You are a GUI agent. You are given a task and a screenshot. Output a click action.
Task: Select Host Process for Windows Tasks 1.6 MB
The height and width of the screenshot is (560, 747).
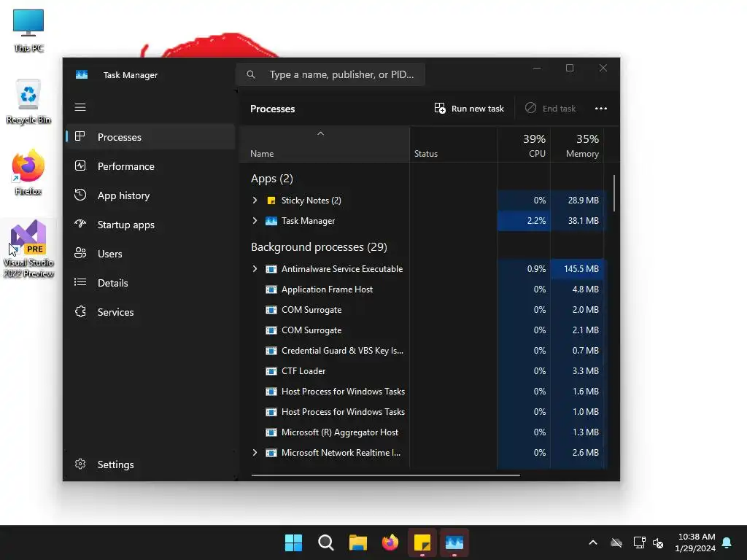(x=422, y=392)
